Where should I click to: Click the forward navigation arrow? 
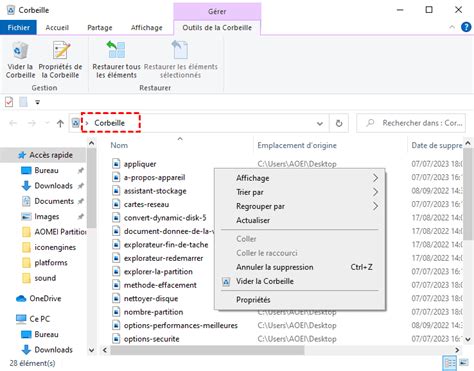click(x=32, y=124)
